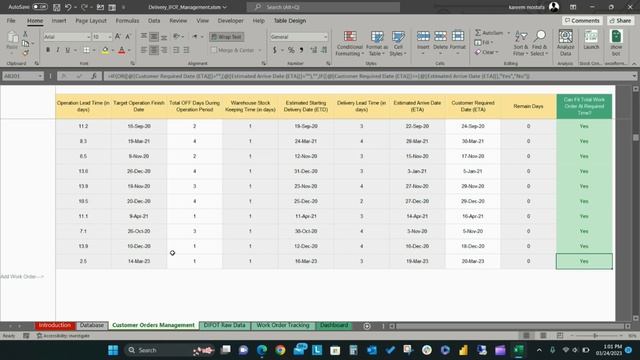The image size is (640, 360).
Task: Click the Format cells icon
Action: pyautogui.click(x=458, y=37)
